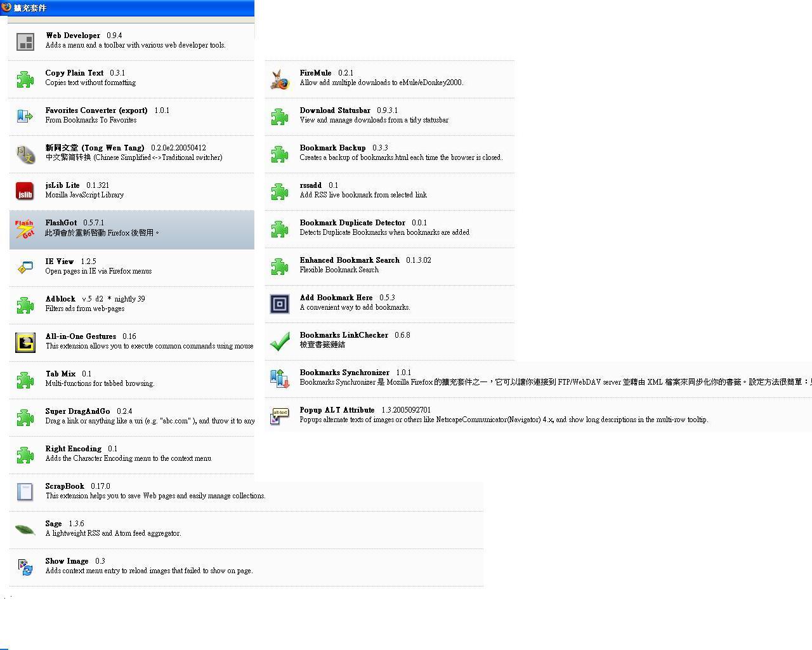Click "Add RSS live bookmark from selected link"
Image resolution: width=812 pixels, height=650 pixels.
(363, 195)
